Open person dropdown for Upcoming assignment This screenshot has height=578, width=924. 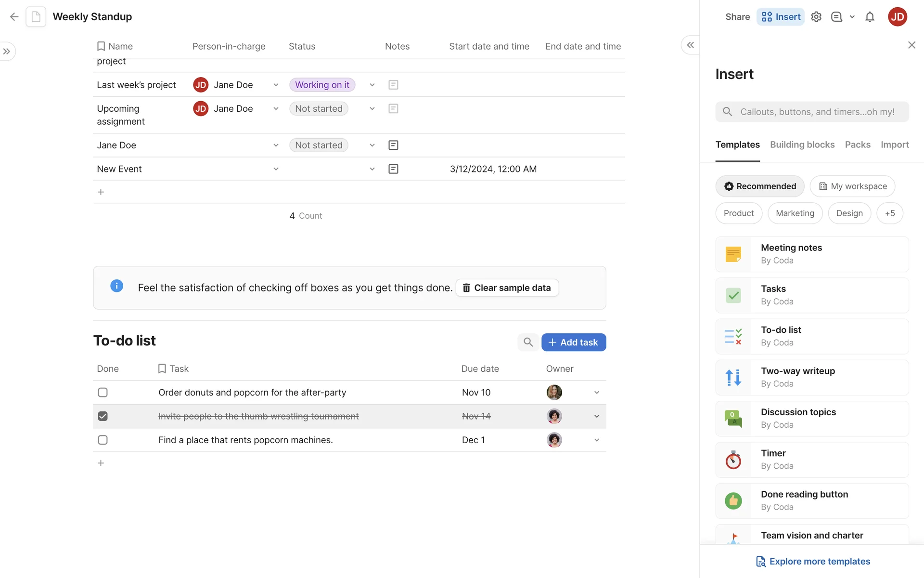click(276, 109)
